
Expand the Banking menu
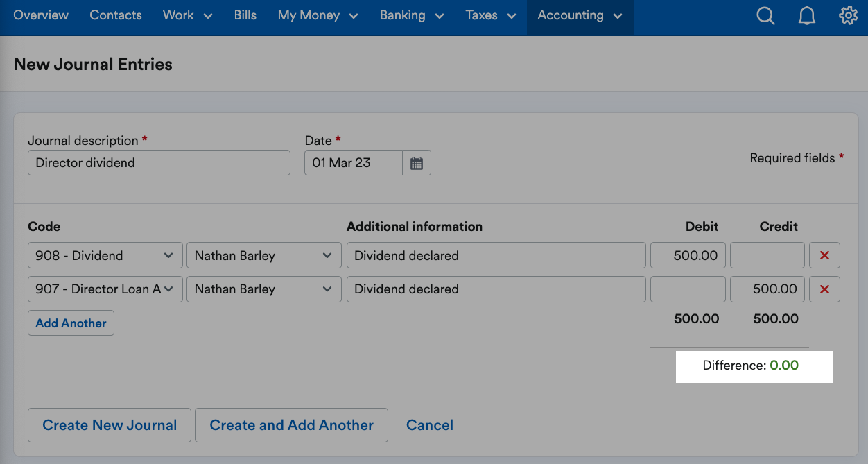coord(411,15)
